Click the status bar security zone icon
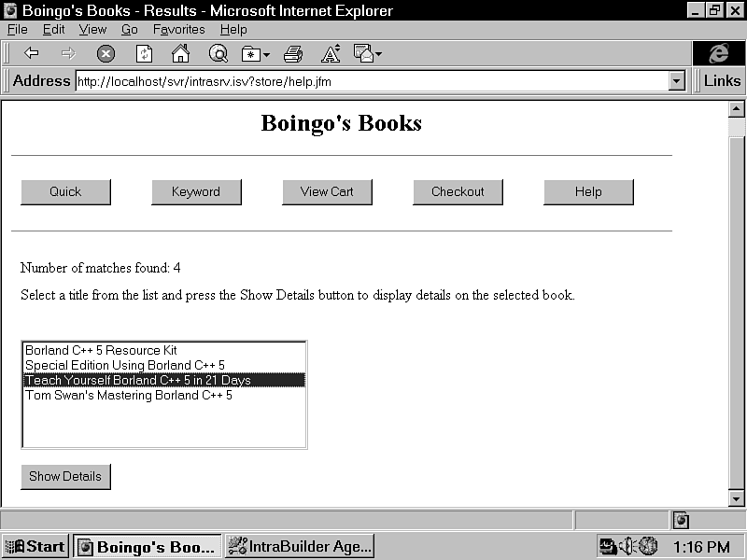747x560 pixels. (x=681, y=521)
